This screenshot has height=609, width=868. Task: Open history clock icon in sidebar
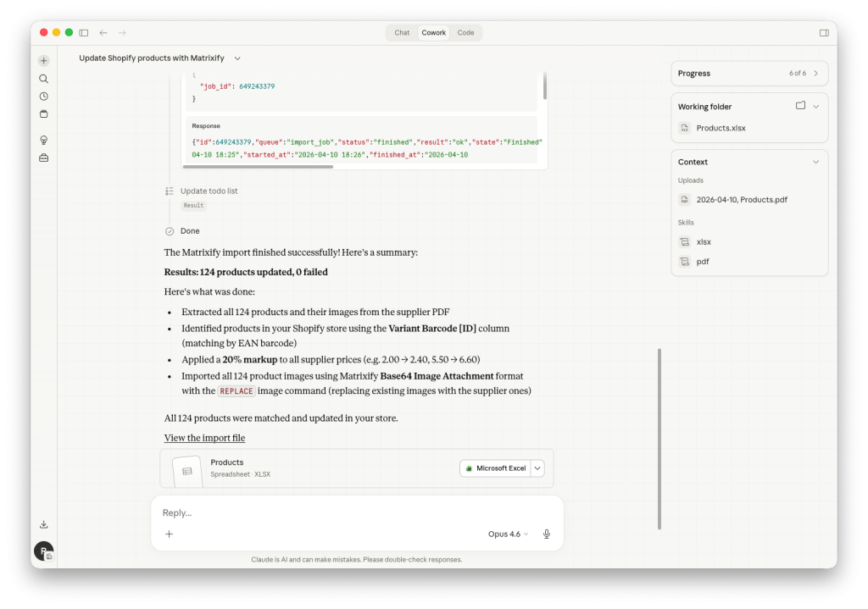[43, 97]
